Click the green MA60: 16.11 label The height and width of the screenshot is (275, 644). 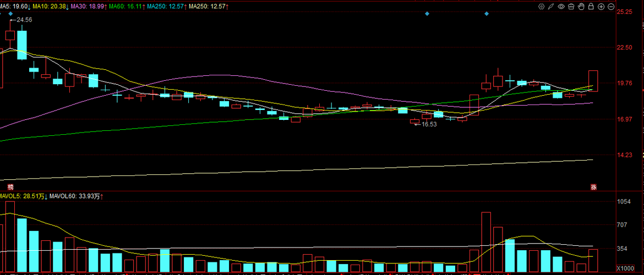[127, 6]
